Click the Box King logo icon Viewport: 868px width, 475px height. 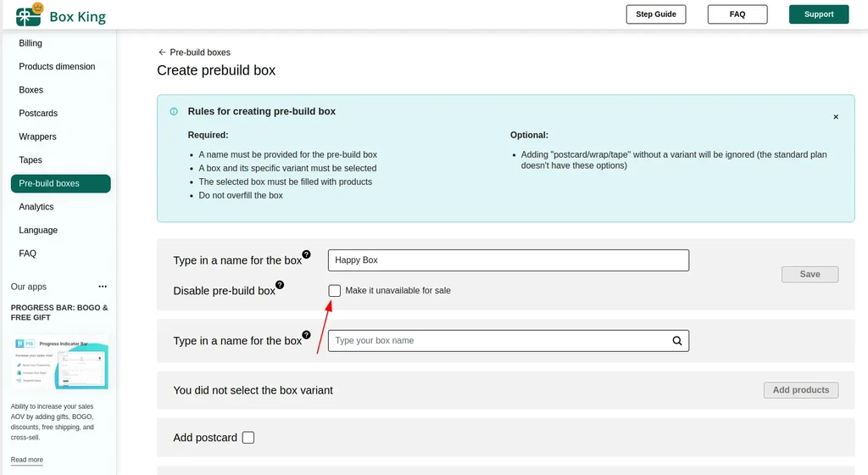(x=30, y=15)
